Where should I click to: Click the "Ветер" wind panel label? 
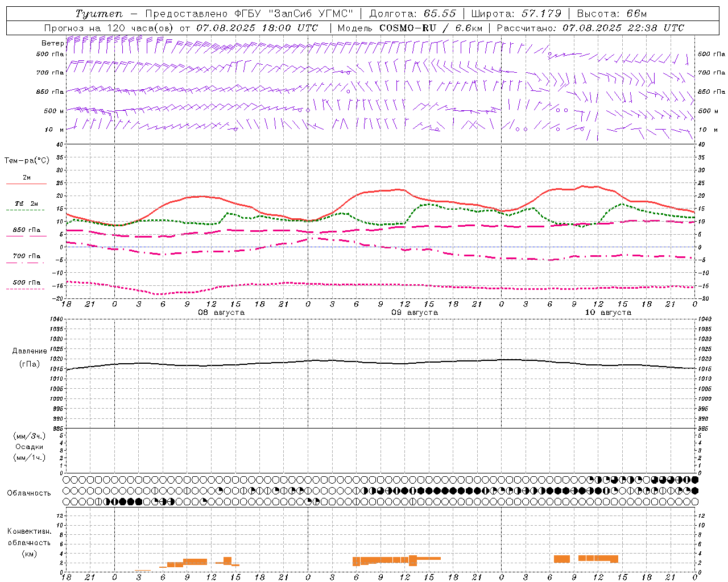pos(52,43)
